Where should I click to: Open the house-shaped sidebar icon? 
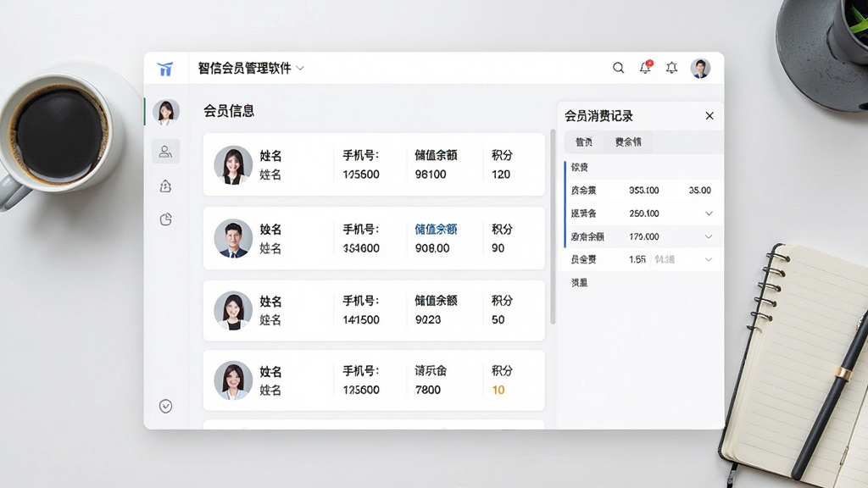coord(165,186)
